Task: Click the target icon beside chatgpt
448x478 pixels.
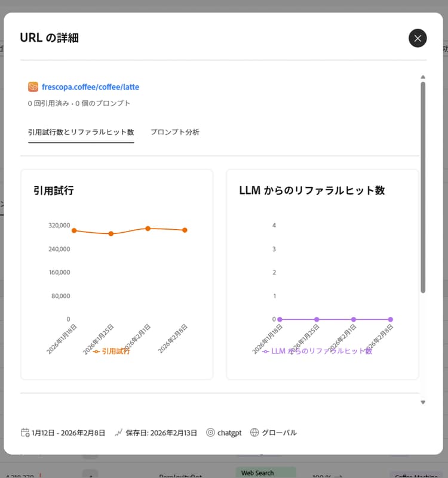Action: pyautogui.click(x=210, y=433)
